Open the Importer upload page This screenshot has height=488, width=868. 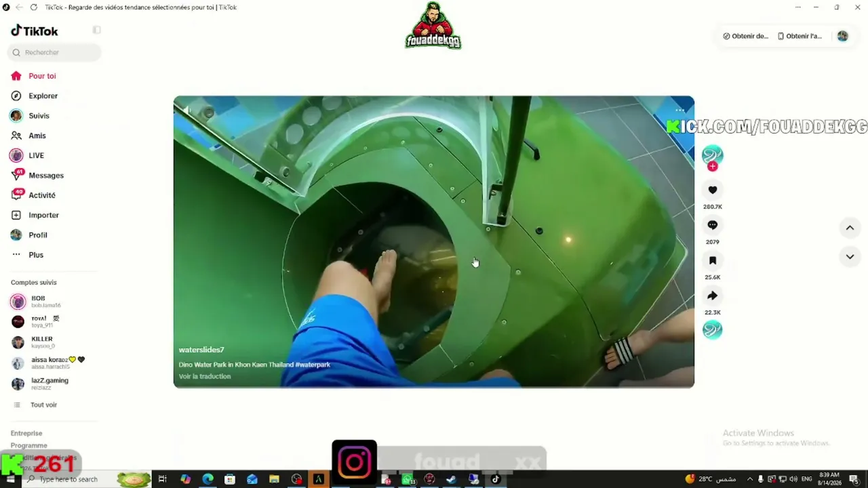point(43,215)
